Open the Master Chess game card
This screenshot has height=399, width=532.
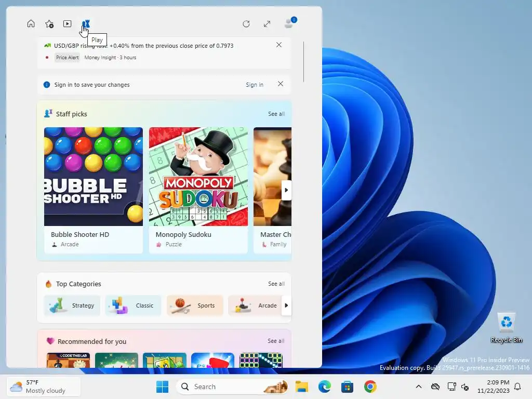tap(272, 190)
